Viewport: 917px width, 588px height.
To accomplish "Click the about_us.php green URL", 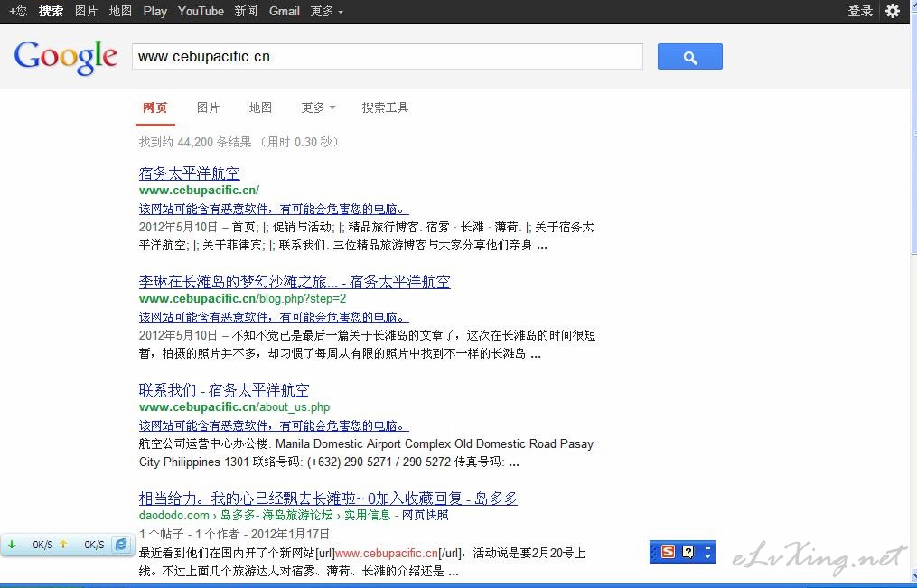I will pyautogui.click(x=235, y=406).
